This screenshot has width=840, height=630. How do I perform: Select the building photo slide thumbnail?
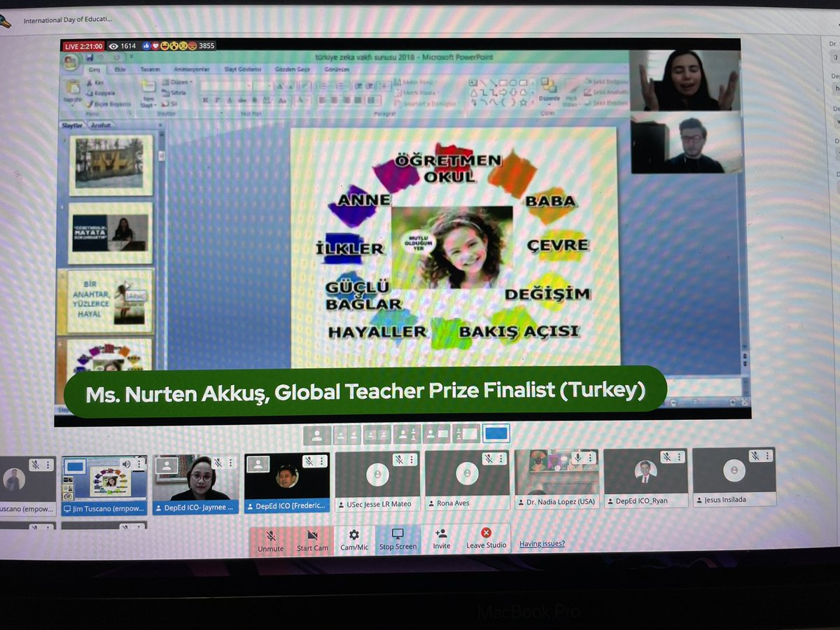(x=109, y=164)
